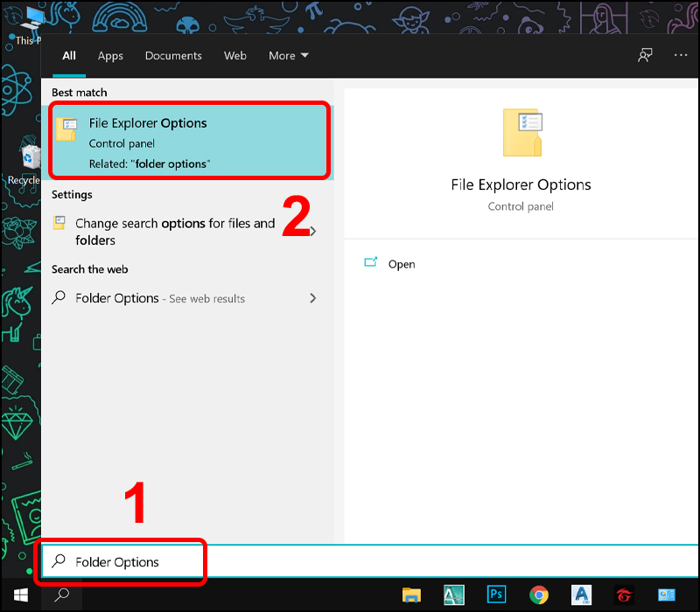
Task: Click the Control panel label in preview pane
Action: [521, 206]
